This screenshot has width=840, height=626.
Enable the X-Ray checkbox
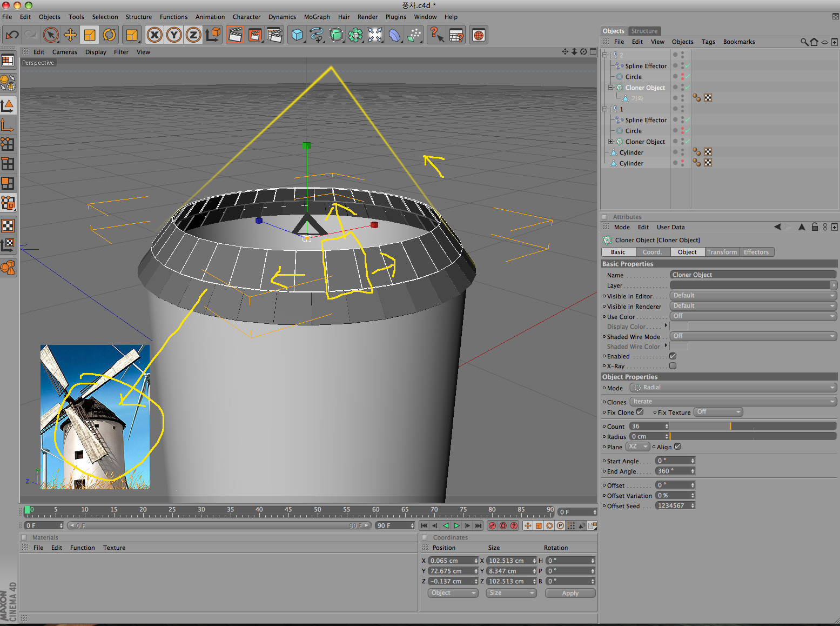coord(673,366)
